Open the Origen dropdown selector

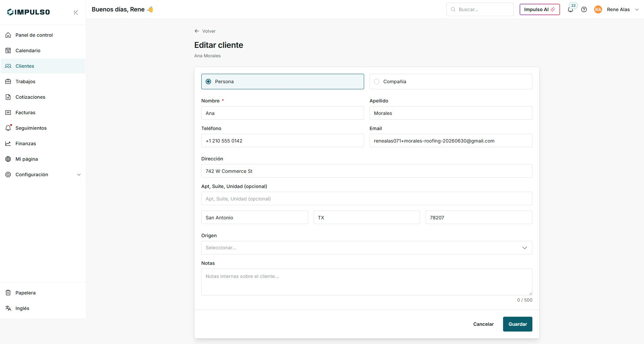367,248
